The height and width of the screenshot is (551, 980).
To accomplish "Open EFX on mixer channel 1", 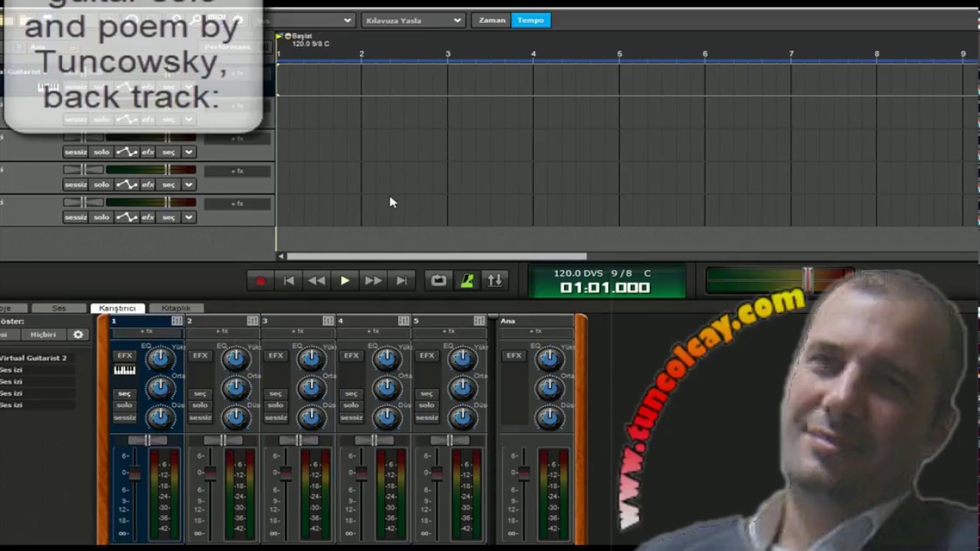I will [x=125, y=356].
